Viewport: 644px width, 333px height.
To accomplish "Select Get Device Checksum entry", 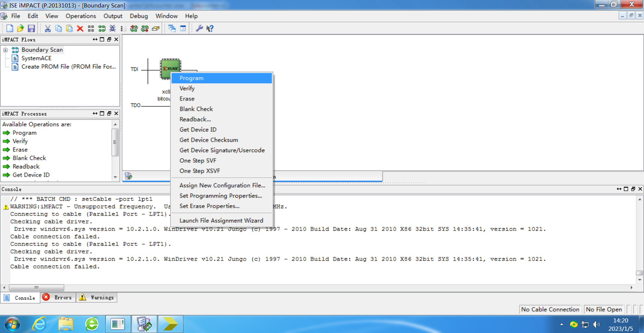I will [222, 140].
